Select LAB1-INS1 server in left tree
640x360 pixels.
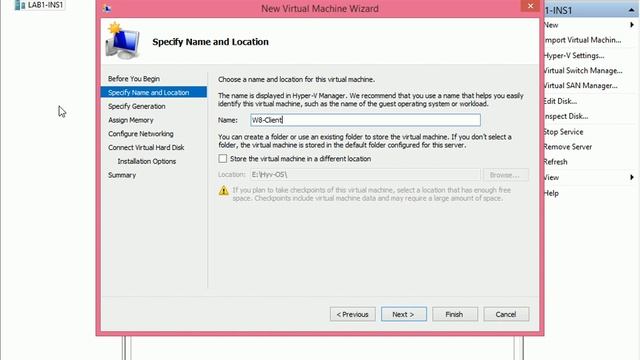45,5
